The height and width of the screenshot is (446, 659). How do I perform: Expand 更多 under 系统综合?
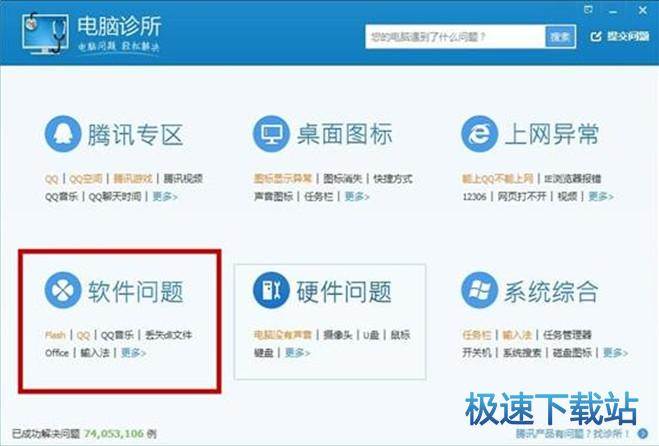click(615, 353)
